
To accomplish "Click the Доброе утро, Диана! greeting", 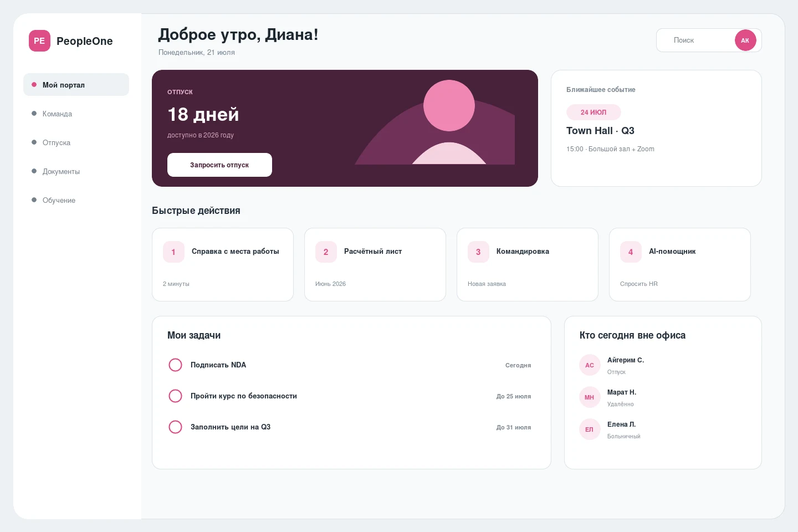I will click(x=238, y=34).
